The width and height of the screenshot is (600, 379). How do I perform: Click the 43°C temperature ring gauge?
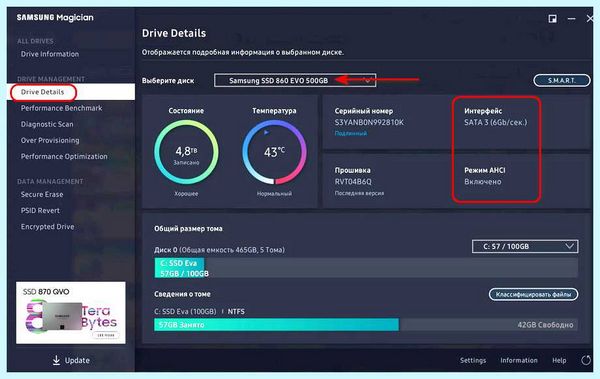click(274, 152)
